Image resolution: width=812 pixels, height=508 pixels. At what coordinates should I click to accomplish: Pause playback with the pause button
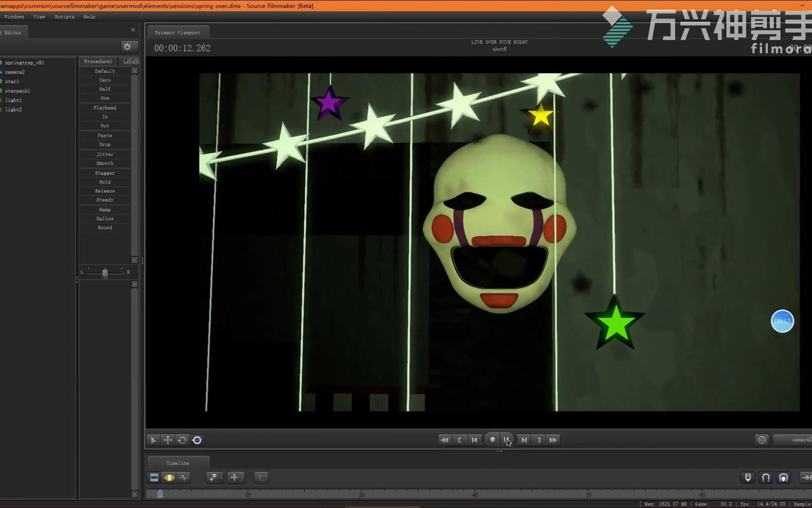(x=506, y=440)
